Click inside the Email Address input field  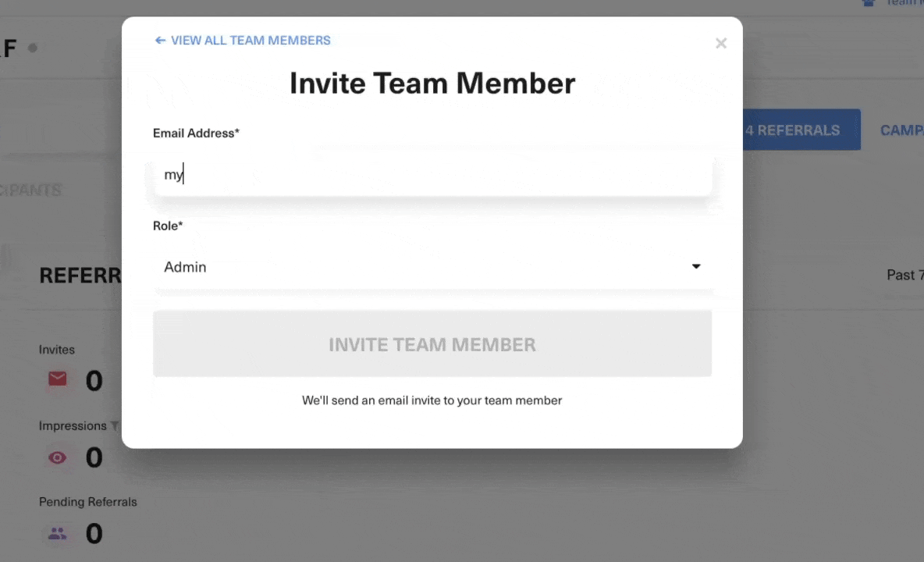432,174
